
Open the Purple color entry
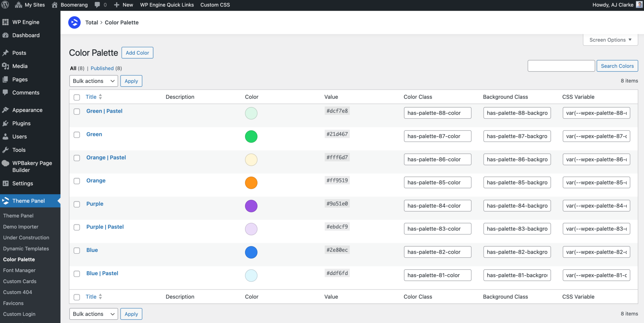pyautogui.click(x=95, y=204)
